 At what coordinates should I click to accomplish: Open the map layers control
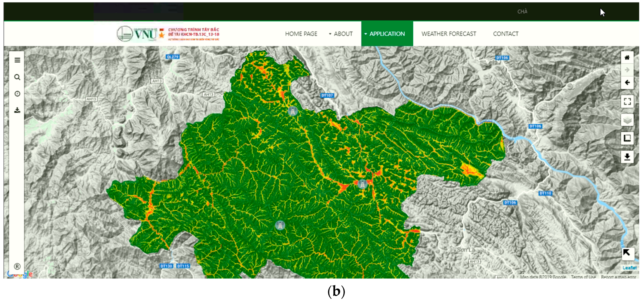tap(627, 120)
